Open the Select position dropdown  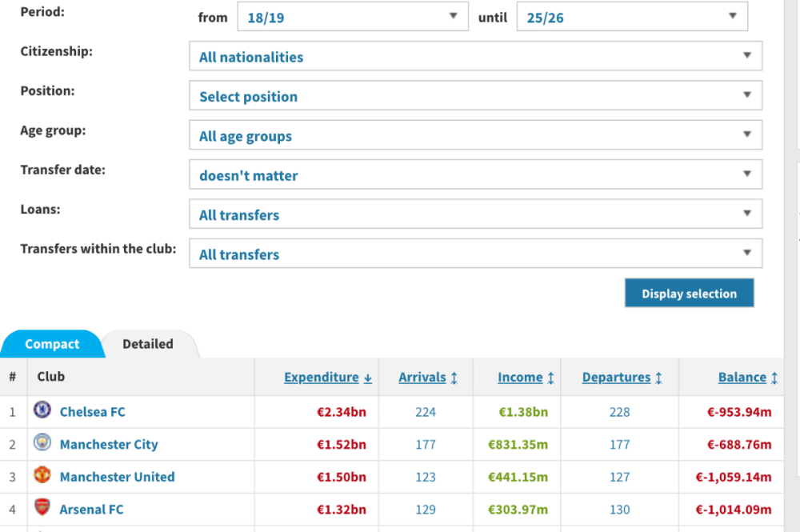[x=475, y=96]
